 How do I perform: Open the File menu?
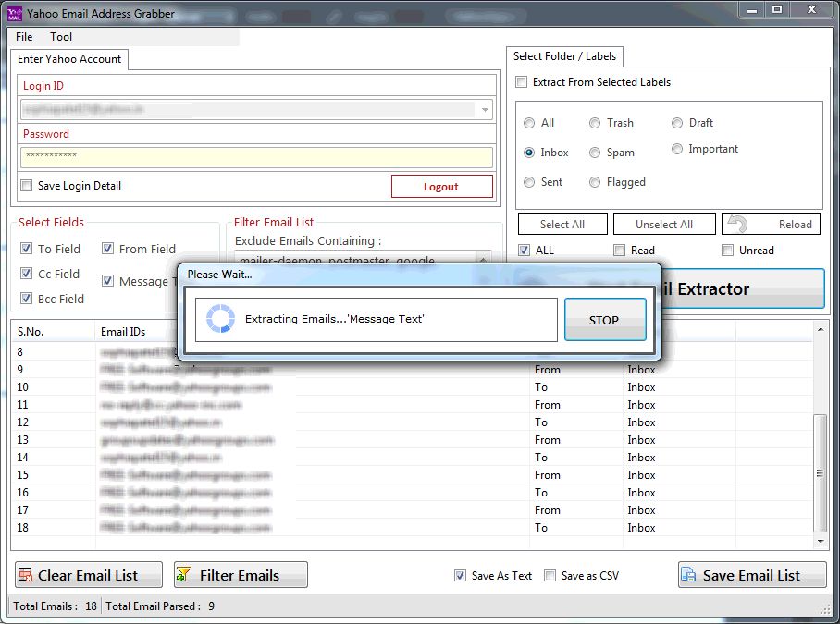pyautogui.click(x=24, y=37)
